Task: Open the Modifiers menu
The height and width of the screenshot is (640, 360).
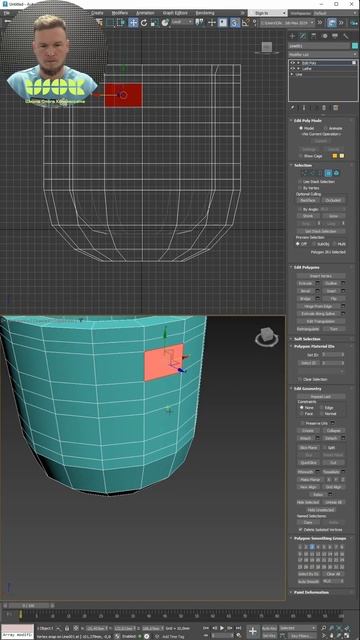Action: pyautogui.click(x=120, y=13)
